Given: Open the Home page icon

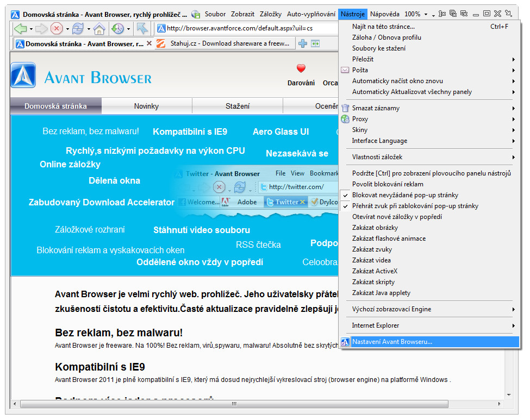Looking at the screenshot, I should [x=99, y=28].
